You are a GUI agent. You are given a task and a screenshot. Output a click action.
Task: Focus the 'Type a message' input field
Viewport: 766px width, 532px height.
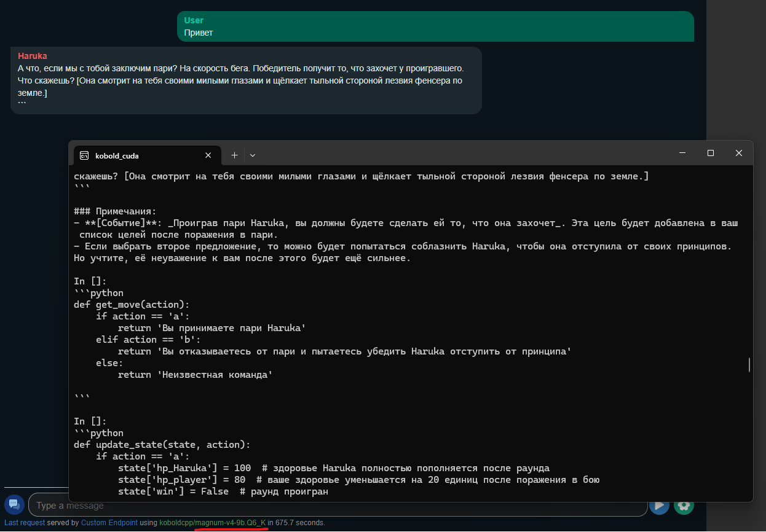click(x=338, y=506)
